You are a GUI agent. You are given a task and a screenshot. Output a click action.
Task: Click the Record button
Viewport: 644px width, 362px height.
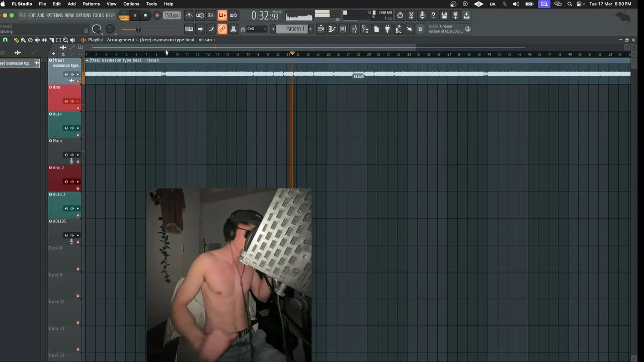coord(157,16)
